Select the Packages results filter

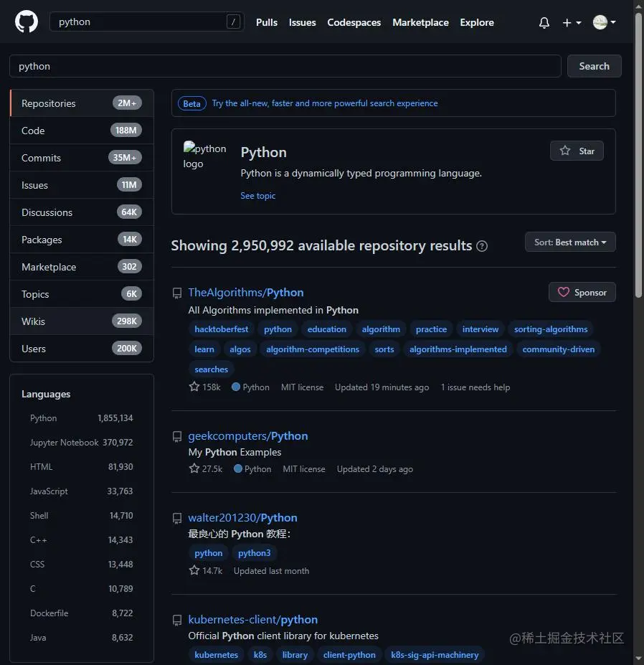(x=82, y=240)
